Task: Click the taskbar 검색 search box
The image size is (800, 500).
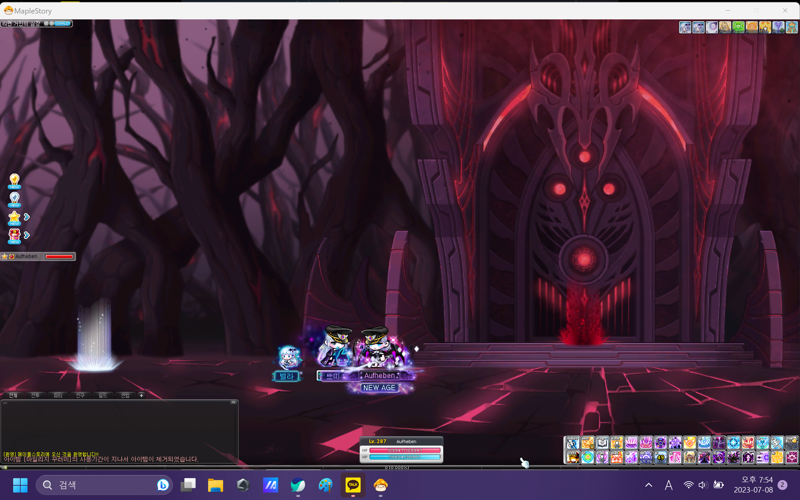Action: pyautogui.click(x=104, y=485)
